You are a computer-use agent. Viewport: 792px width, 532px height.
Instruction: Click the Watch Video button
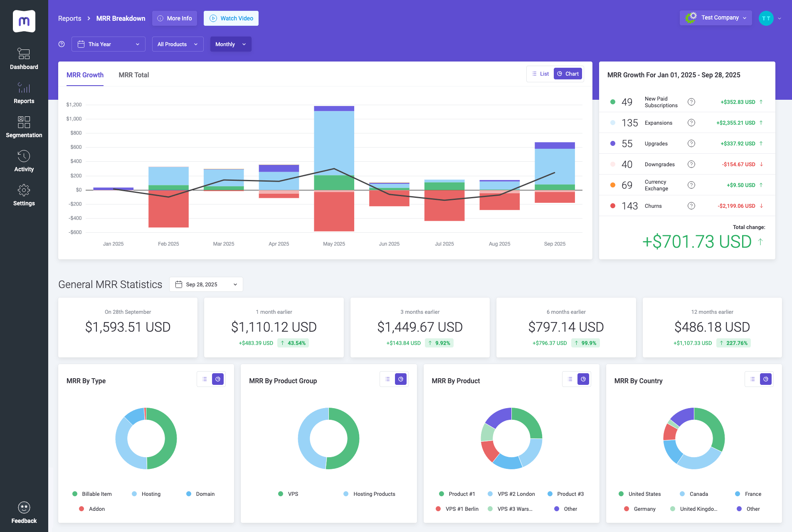pos(231,18)
